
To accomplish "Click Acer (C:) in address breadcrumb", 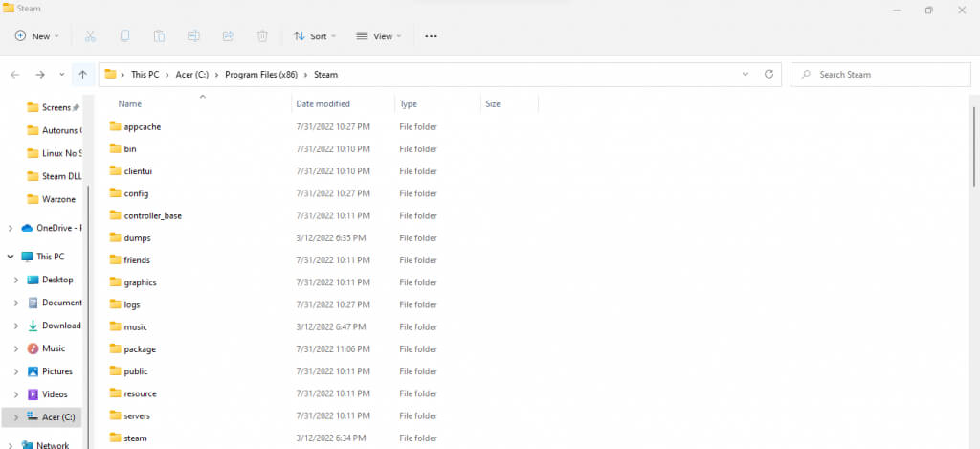I will (x=191, y=75).
